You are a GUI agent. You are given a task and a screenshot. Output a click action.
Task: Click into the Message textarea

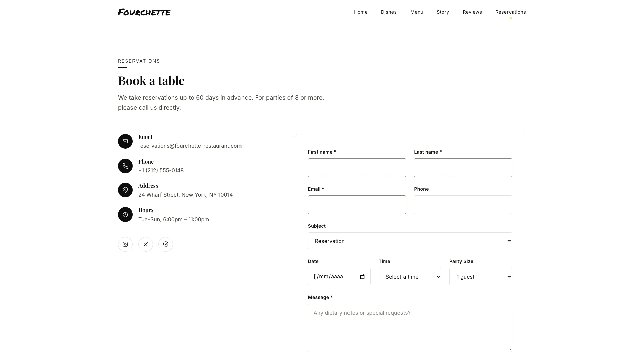[410, 328]
